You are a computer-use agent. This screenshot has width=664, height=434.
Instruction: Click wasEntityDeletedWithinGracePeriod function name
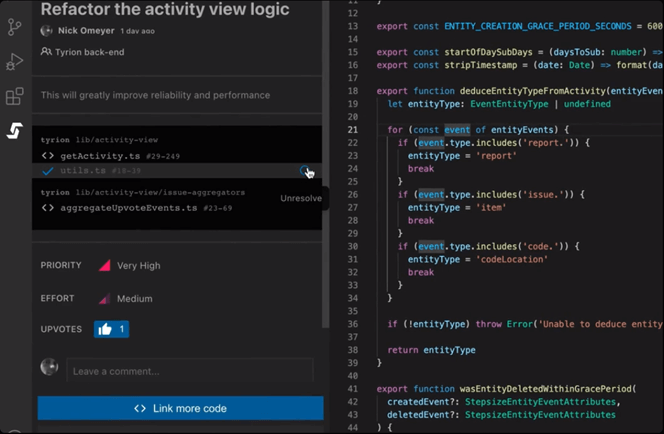(x=546, y=389)
